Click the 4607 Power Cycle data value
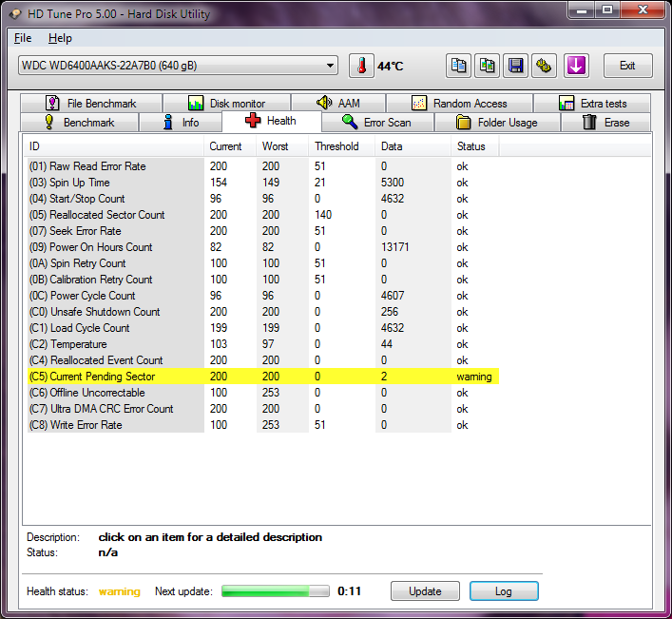The width and height of the screenshot is (672, 619). (393, 296)
